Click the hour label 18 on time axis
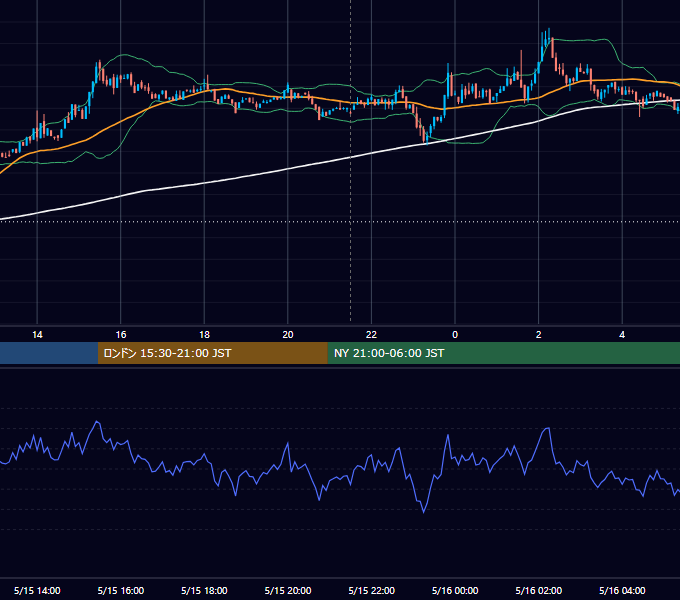 click(x=204, y=335)
